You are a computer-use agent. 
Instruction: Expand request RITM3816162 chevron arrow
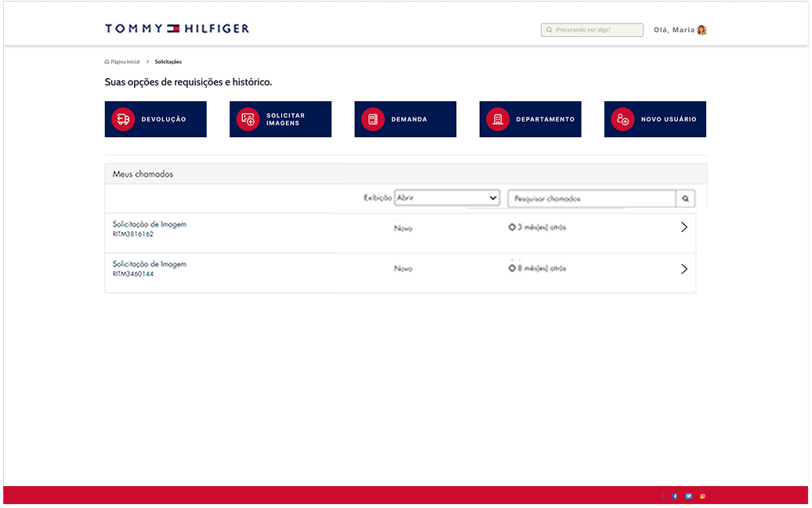[684, 227]
